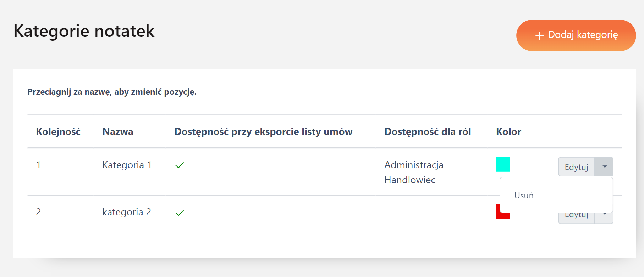Viewport: 644px width, 277px height.
Task: Click the Kolor column header
Action: click(508, 132)
